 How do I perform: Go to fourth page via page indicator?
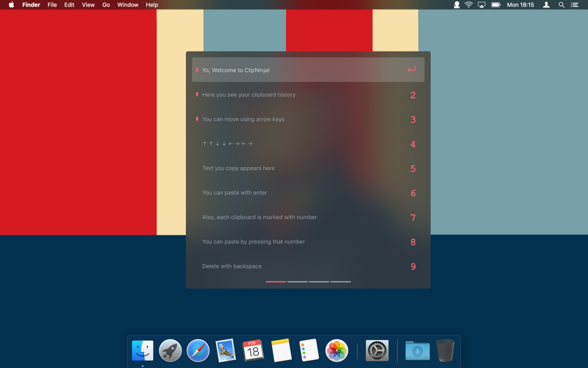[340, 282]
